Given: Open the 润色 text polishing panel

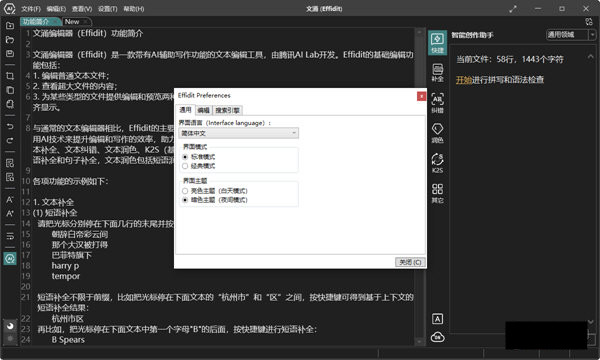Looking at the screenshot, I should pos(437,133).
